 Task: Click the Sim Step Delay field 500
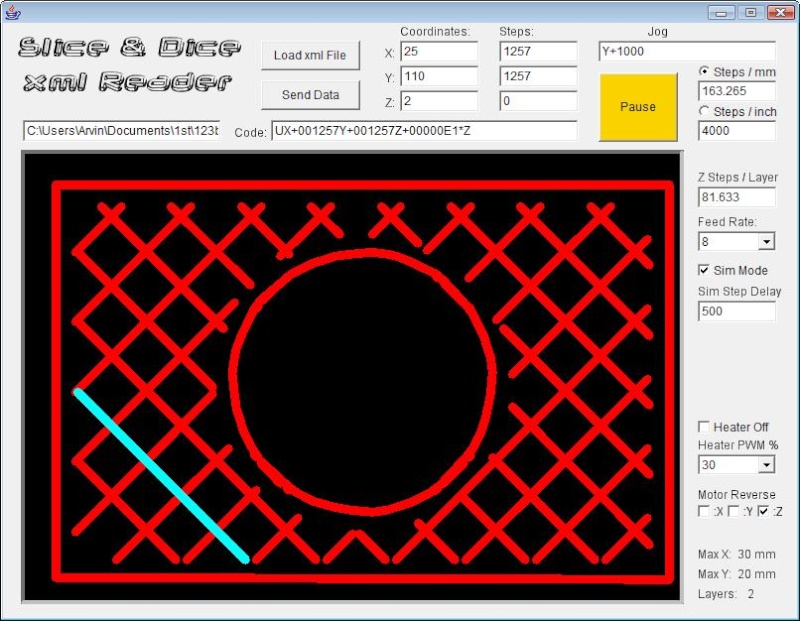click(737, 311)
